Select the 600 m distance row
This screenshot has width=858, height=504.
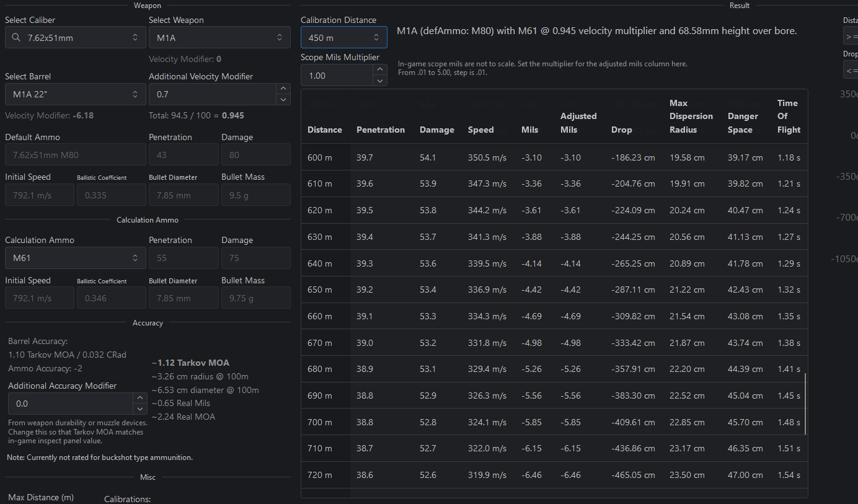[554, 157]
